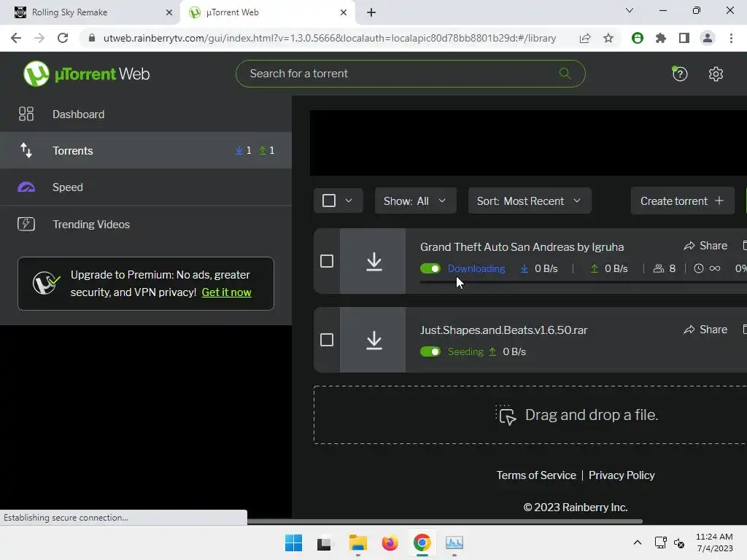Tick the select-all torrents checkbox
The width and height of the screenshot is (747, 560).
[329, 201]
